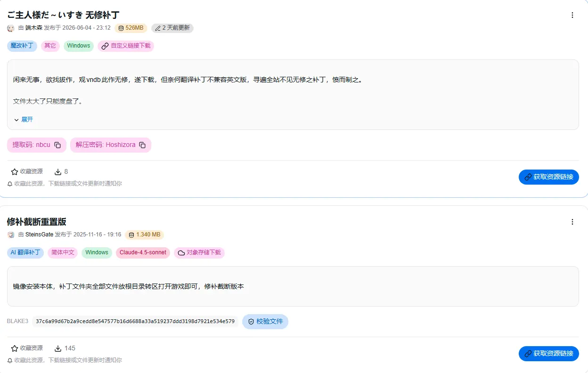The image size is (588, 373).
Task: Click 端木森's avatar image
Action: pyautogui.click(x=11, y=28)
